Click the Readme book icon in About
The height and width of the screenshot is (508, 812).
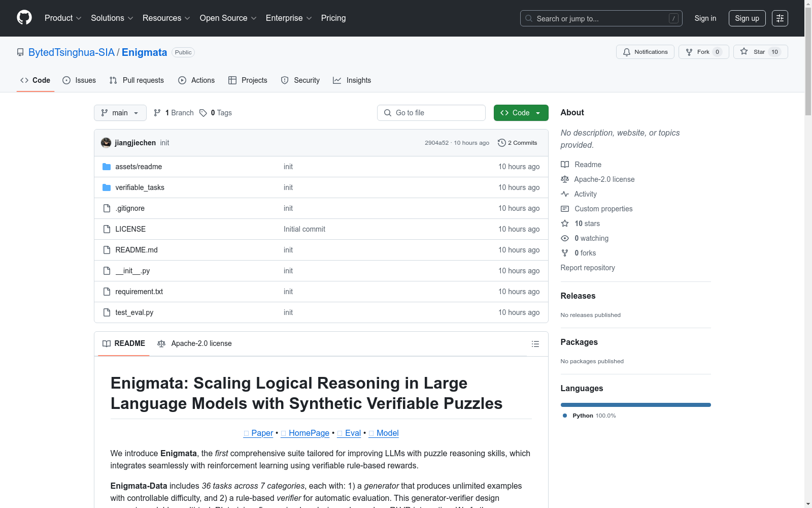[565, 165]
